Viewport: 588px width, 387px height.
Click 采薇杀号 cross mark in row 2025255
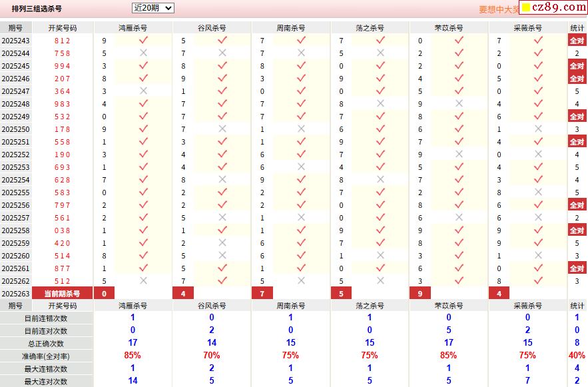(538, 192)
